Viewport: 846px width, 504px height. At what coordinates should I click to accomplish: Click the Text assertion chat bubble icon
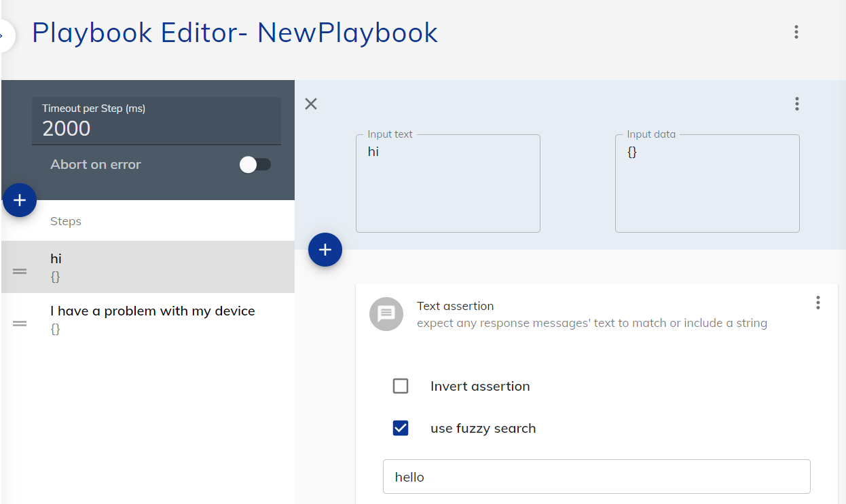[386, 313]
